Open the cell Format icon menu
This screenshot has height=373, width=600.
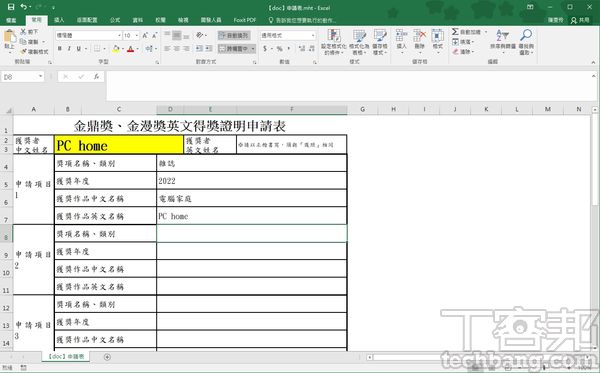(x=437, y=36)
